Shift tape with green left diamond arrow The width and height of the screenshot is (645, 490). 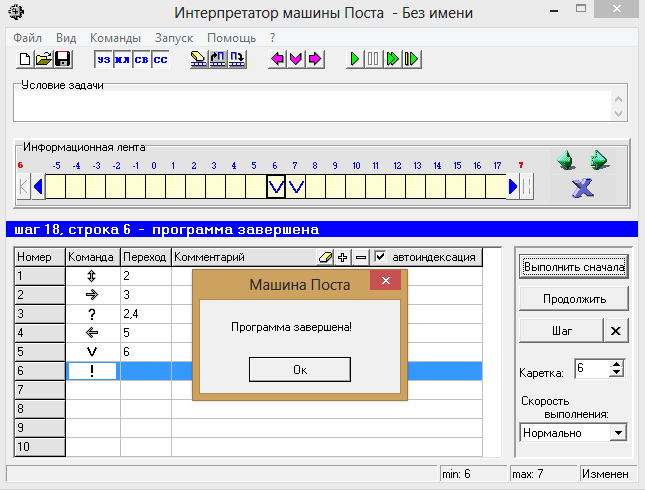[566, 160]
